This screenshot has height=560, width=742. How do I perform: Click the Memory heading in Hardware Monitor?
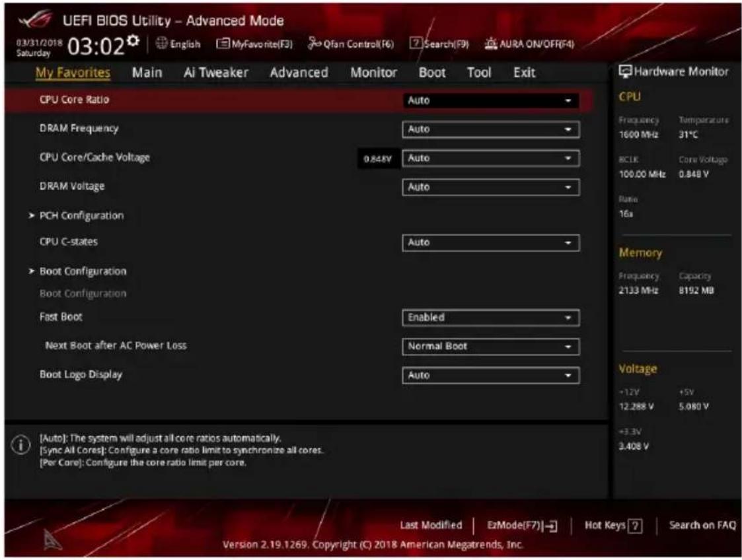click(x=640, y=253)
